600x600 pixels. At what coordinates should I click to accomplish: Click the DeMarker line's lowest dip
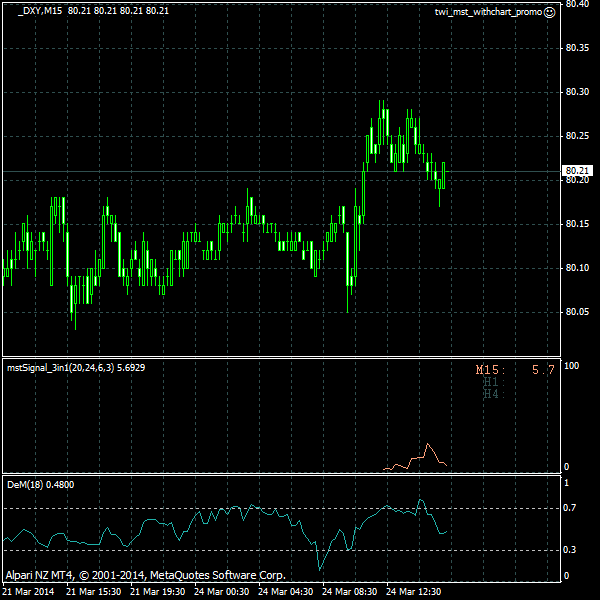pos(320,569)
